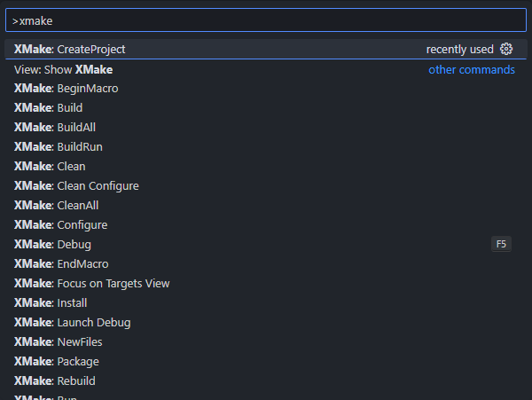Launch XMake: BuildRun command

[x=59, y=147]
